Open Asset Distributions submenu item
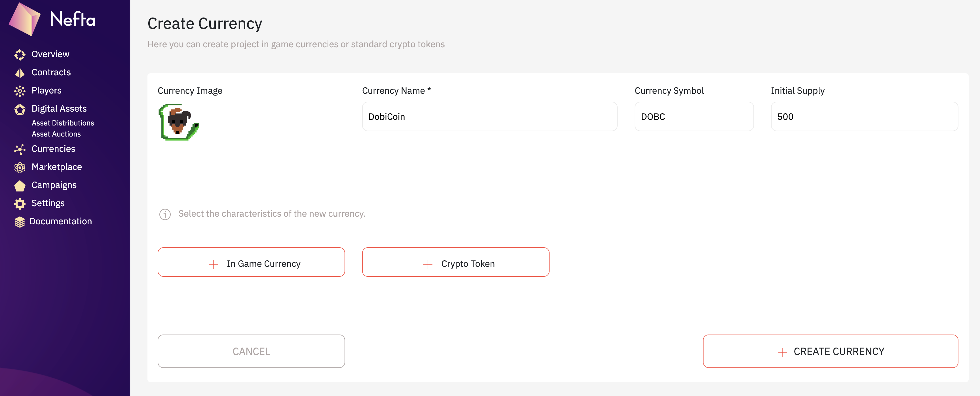The height and width of the screenshot is (396, 980). 63,123
